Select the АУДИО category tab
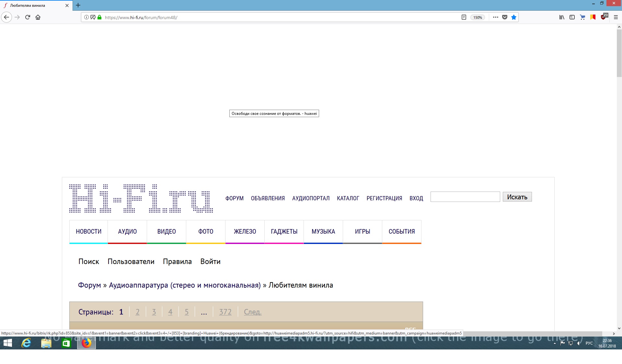 [x=127, y=231]
